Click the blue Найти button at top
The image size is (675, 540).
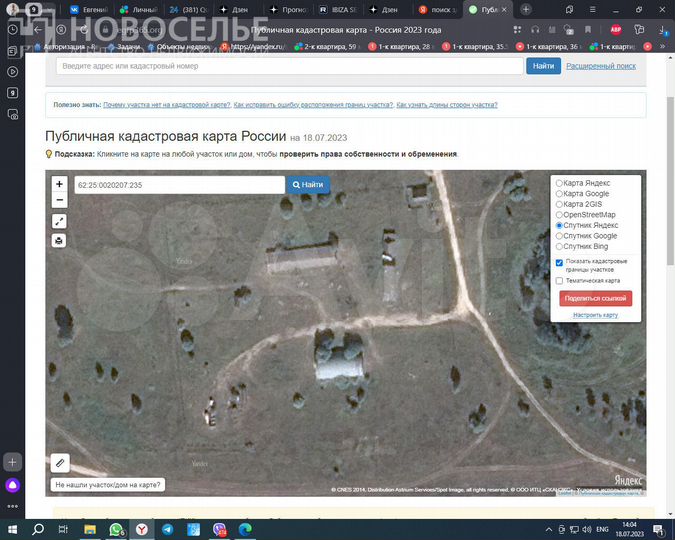pos(543,66)
